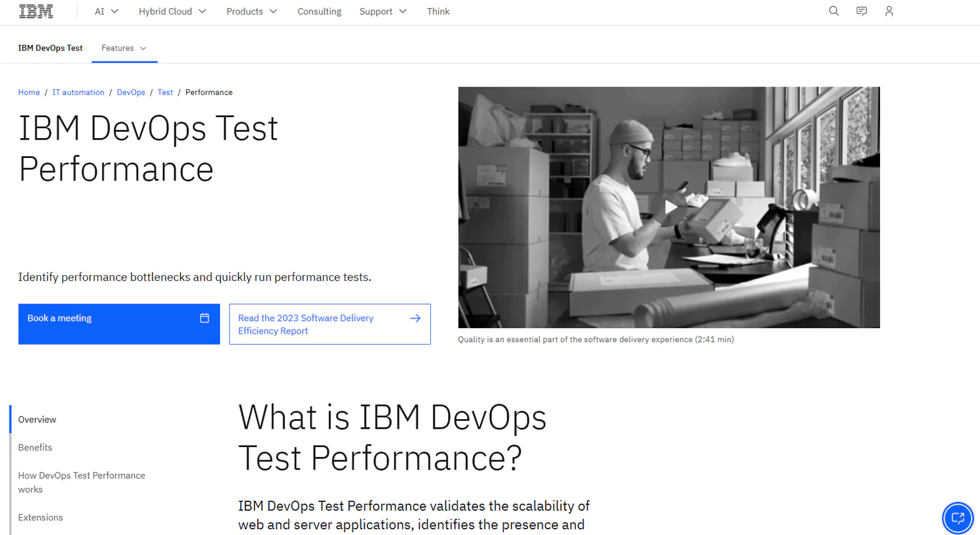Open the Features dropdown
Viewport: 980px width, 535px height.
tap(124, 47)
